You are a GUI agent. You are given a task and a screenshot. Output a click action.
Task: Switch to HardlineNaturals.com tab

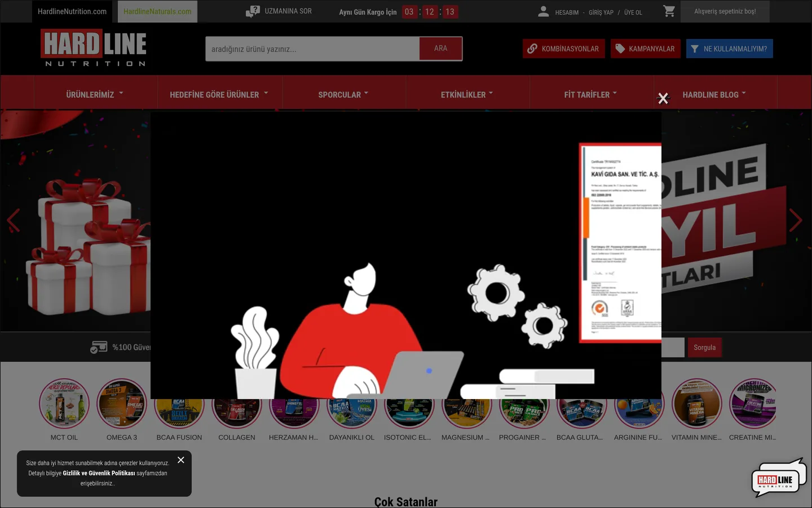pos(157,11)
